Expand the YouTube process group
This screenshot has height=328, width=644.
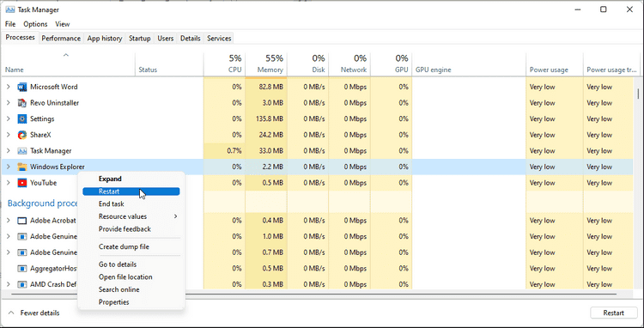(x=9, y=183)
